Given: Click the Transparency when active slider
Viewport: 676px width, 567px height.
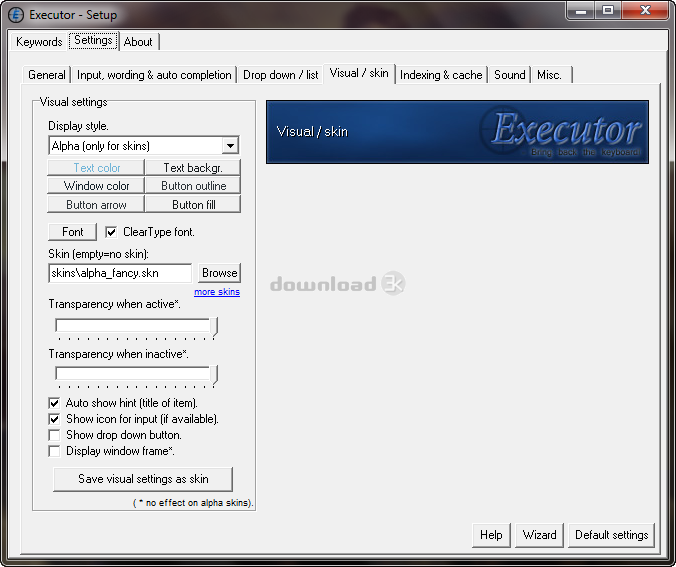Looking at the screenshot, I should tap(136, 327).
